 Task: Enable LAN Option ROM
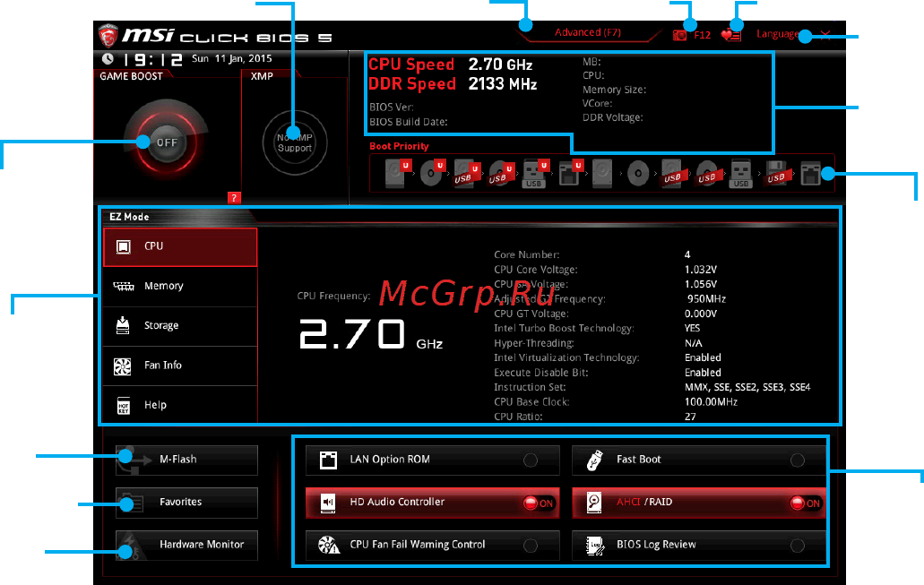tap(433, 460)
